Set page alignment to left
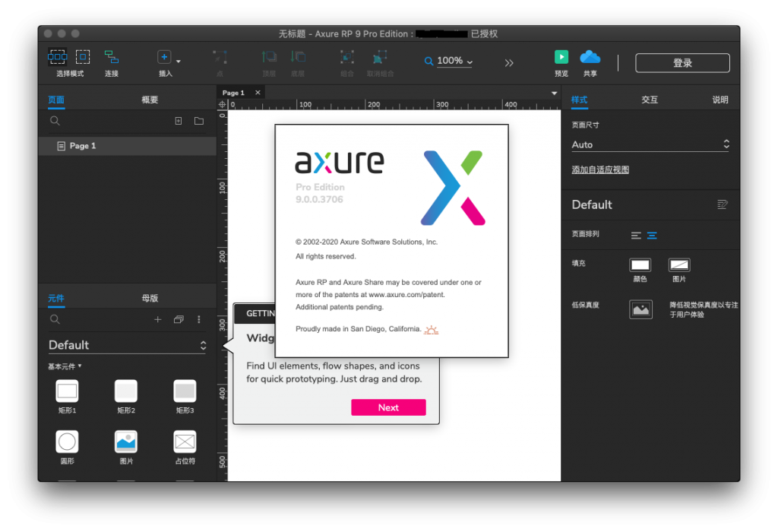This screenshot has width=778, height=532. tap(636, 236)
